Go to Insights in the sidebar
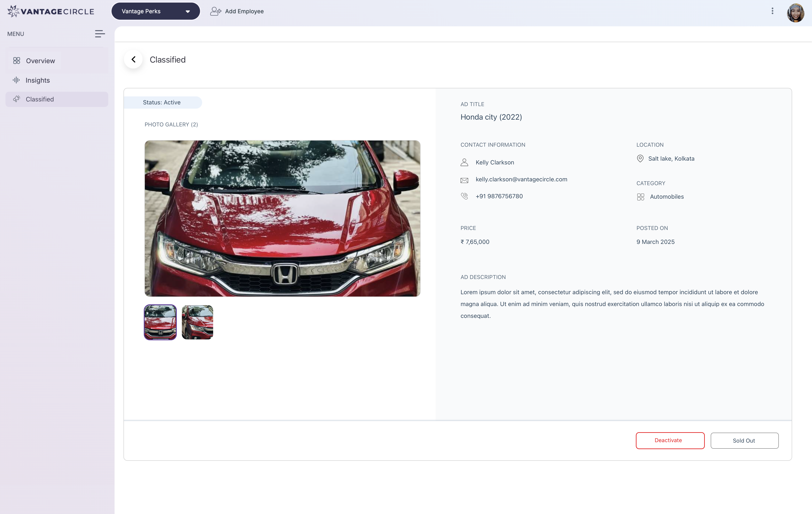 (37, 80)
